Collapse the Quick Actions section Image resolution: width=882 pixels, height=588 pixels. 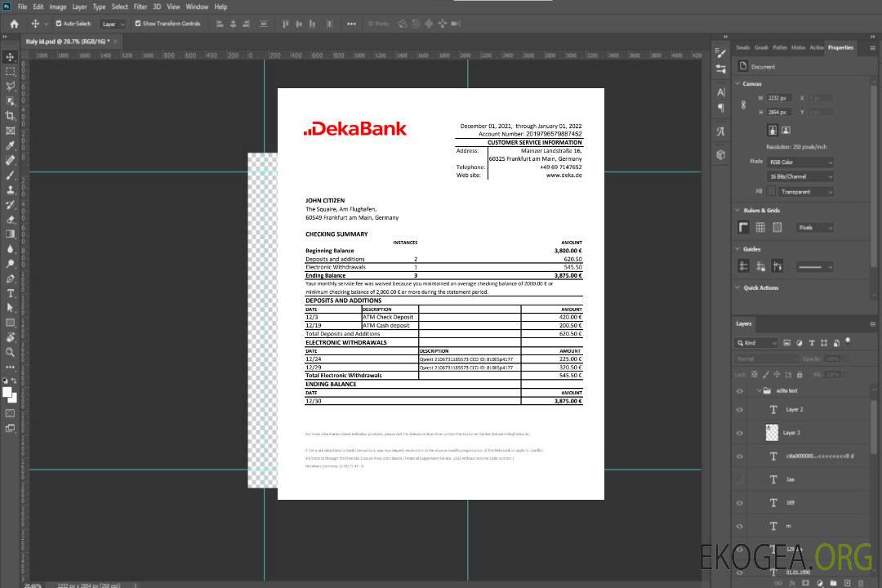(737, 287)
